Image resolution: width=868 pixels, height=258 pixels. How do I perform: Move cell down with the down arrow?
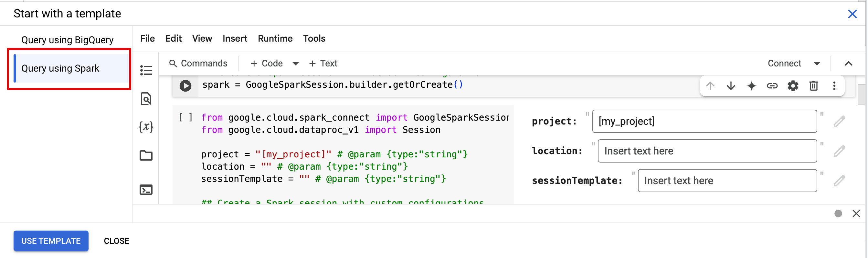click(x=731, y=86)
